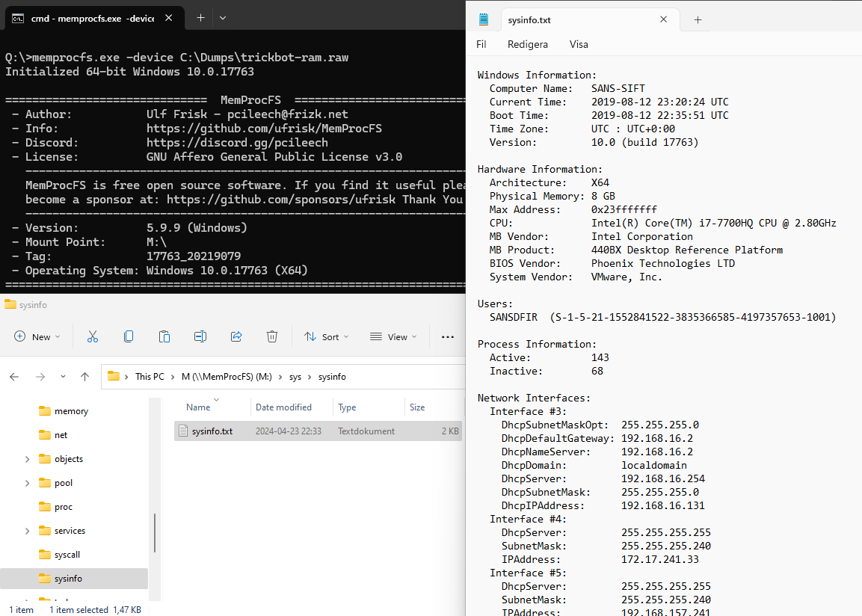Select the objects folder in the tree
Image resolution: width=862 pixels, height=616 pixels.
pos(68,459)
